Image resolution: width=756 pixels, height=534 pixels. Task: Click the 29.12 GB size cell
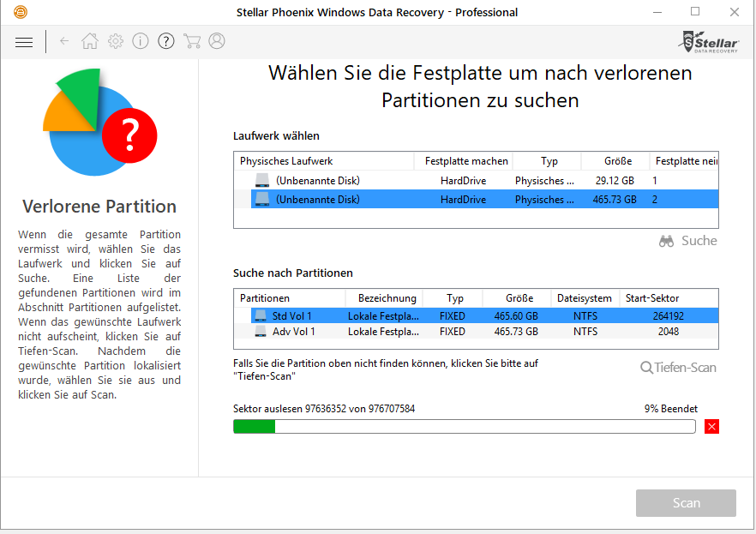[615, 181]
